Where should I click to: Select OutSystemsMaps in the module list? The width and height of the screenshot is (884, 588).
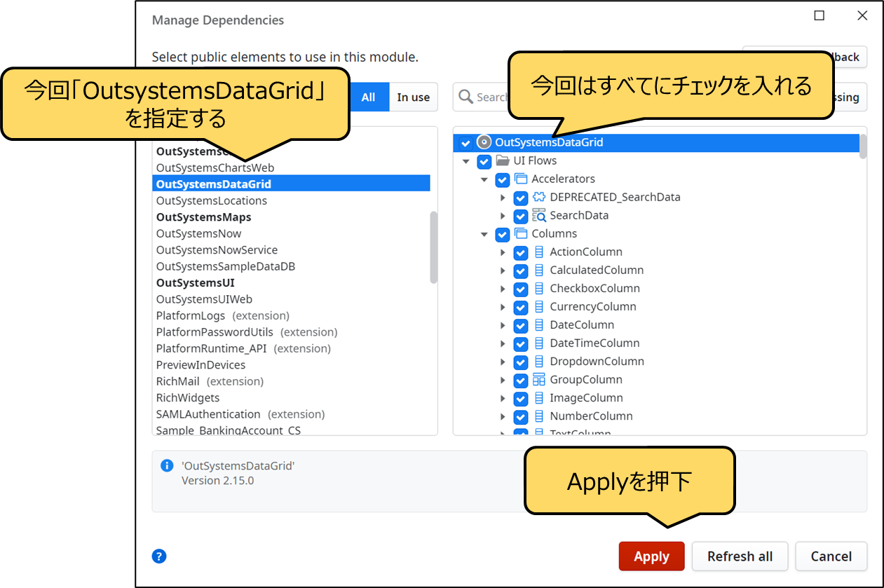click(203, 217)
